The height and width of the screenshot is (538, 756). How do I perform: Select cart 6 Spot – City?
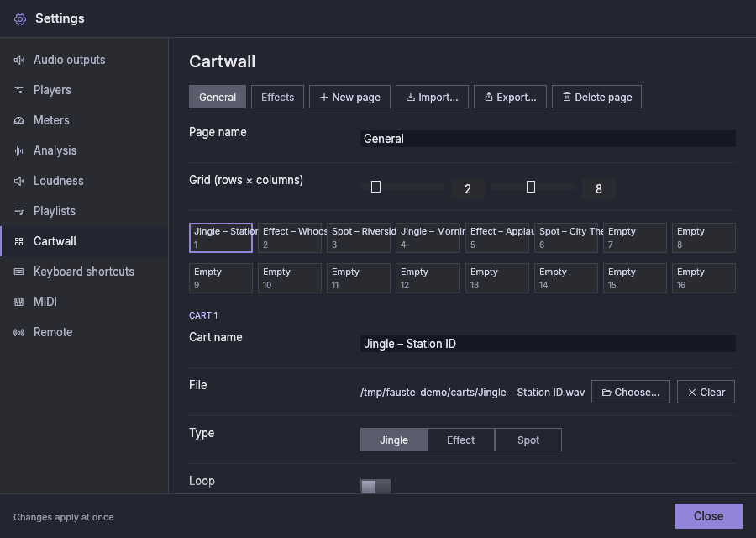pyautogui.click(x=566, y=238)
